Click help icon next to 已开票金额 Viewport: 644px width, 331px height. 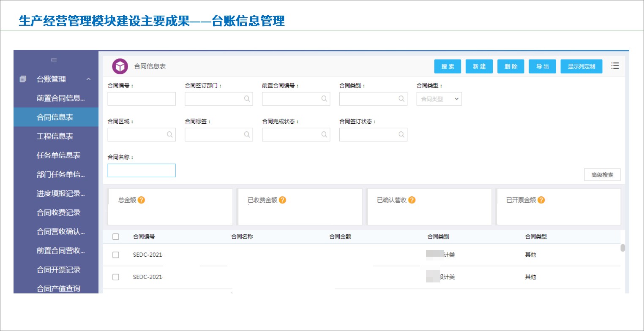(541, 200)
